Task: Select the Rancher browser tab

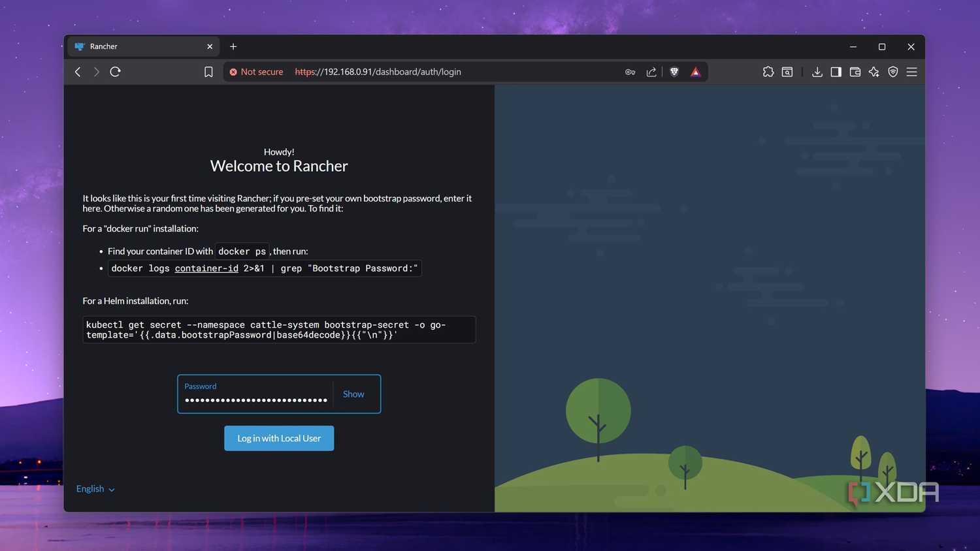Action: [x=144, y=46]
